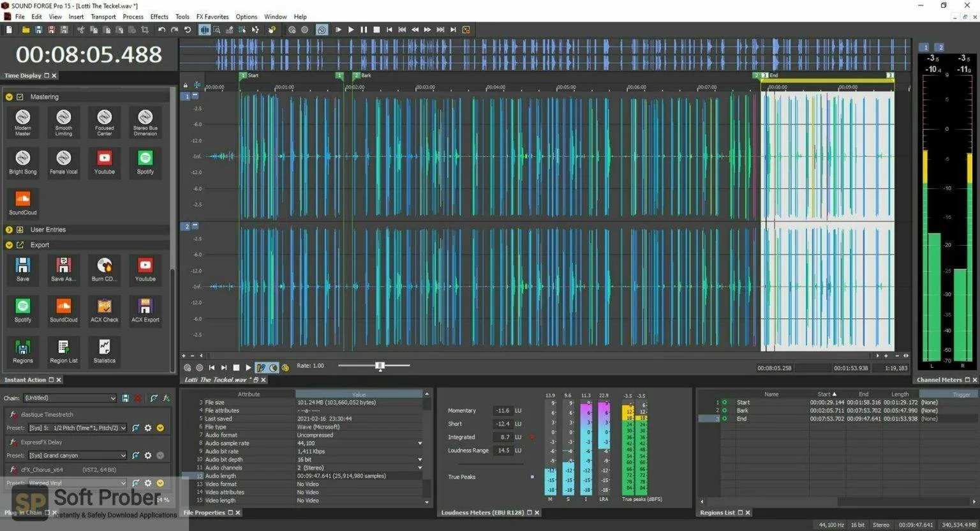Open the Audio sample rate value dropdown
980x531 pixels.
420,444
